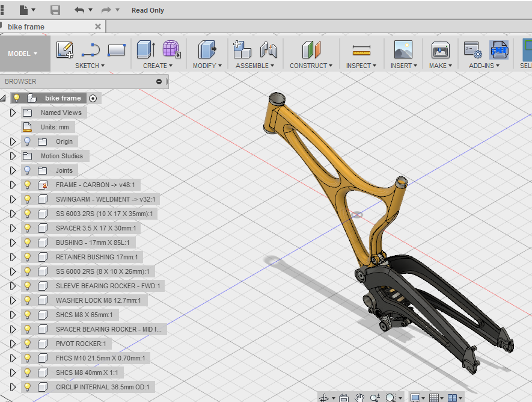Select the Units: mm entry

coord(48,127)
